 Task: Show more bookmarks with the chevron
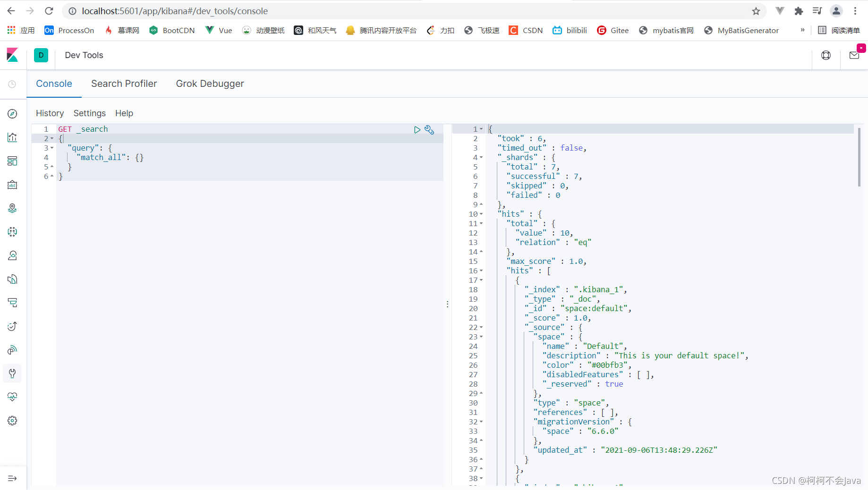pyautogui.click(x=802, y=30)
